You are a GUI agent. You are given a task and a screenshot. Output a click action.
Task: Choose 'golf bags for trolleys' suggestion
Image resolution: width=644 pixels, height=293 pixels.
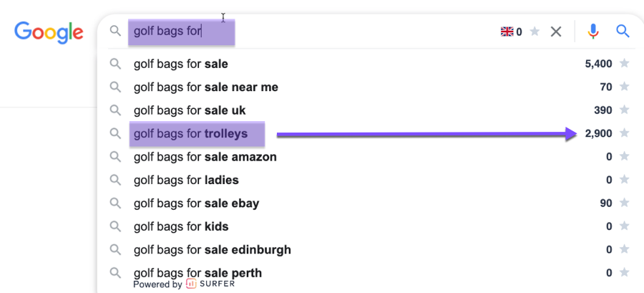[x=190, y=133]
